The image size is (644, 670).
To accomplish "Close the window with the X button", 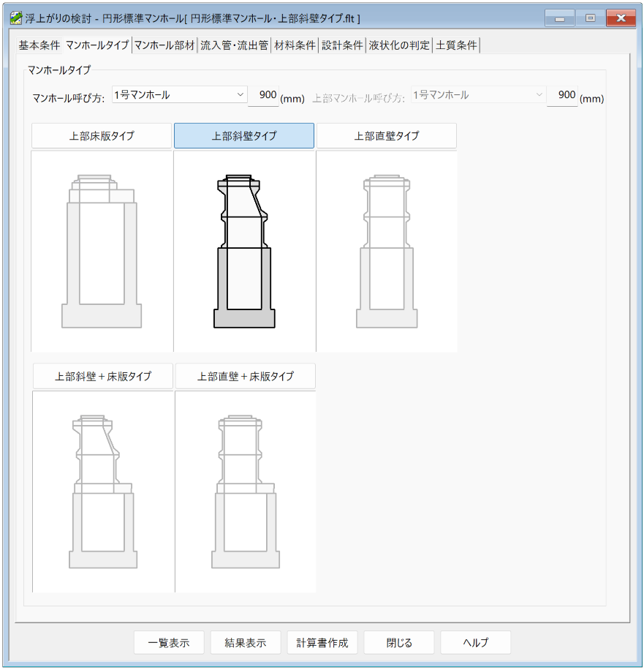I will [x=621, y=18].
